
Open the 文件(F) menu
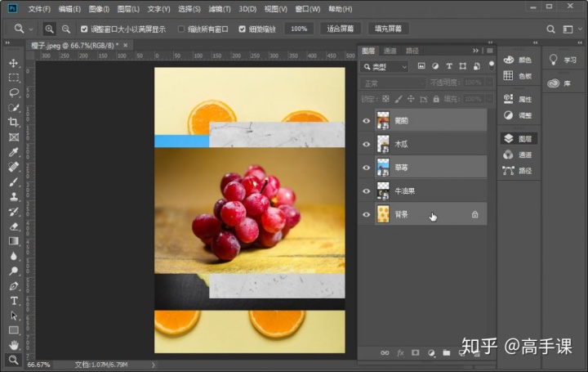(x=39, y=9)
